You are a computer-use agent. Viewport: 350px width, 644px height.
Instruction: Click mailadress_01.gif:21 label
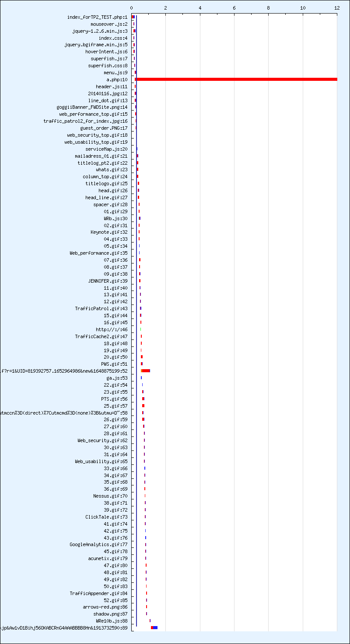coord(101,156)
